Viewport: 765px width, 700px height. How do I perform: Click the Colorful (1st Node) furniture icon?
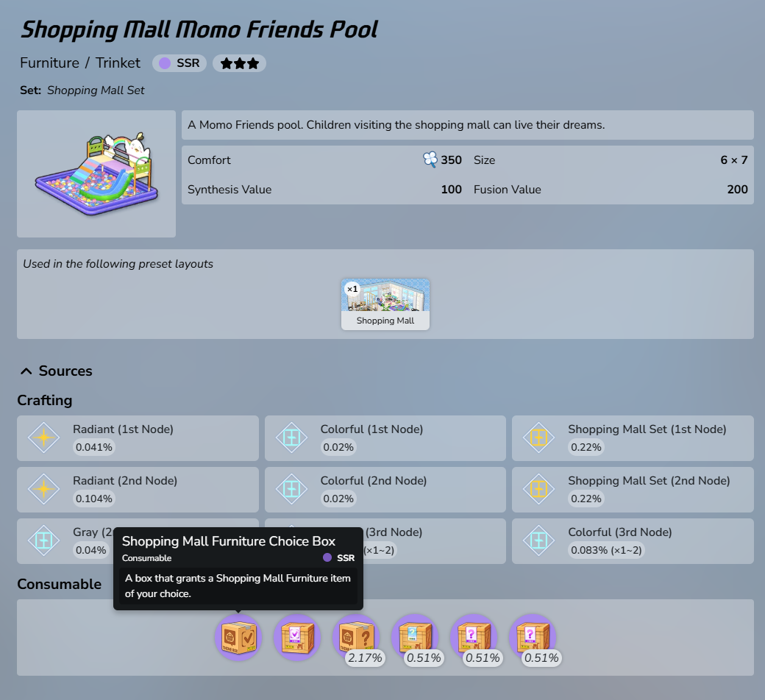(x=291, y=438)
